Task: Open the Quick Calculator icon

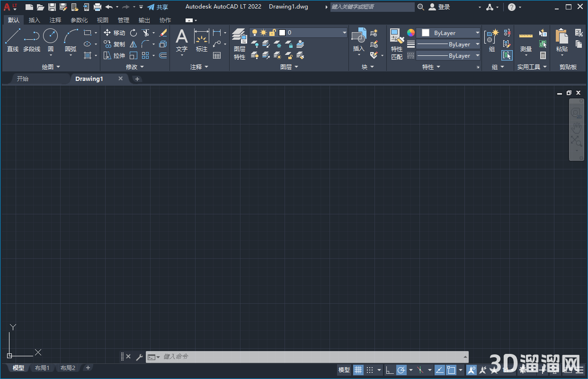Action: [543, 55]
